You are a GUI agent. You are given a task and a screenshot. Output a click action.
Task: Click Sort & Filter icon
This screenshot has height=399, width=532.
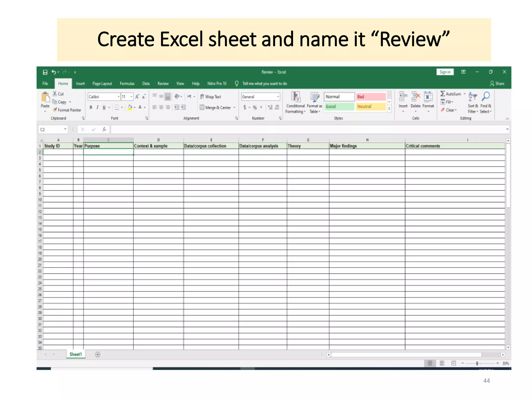473,97
